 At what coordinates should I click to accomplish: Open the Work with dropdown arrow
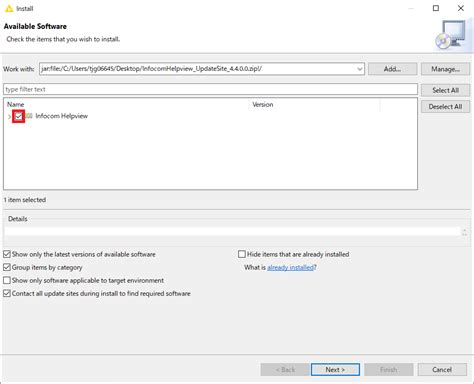360,69
